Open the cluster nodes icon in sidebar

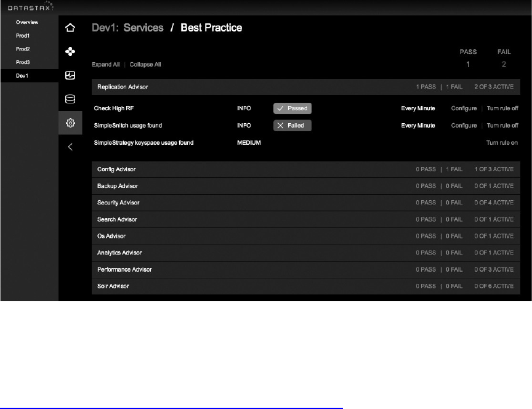pos(70,51)
